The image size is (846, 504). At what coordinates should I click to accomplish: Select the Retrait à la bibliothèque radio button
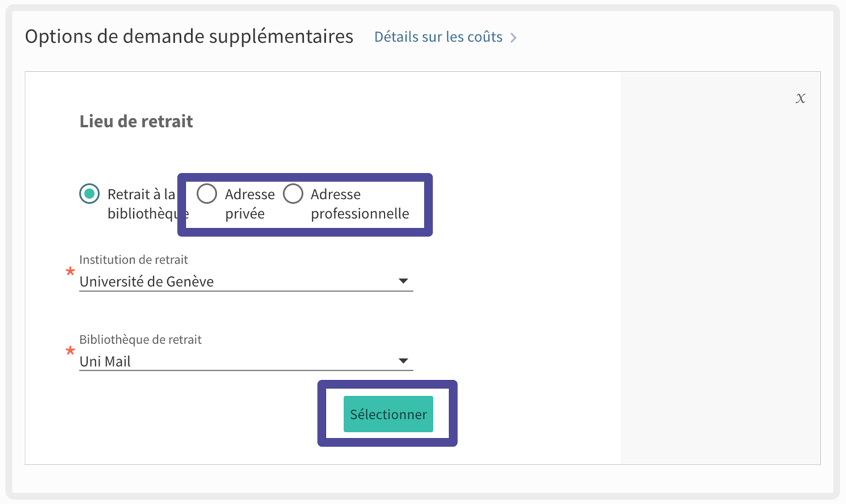[x=89, y=194]
